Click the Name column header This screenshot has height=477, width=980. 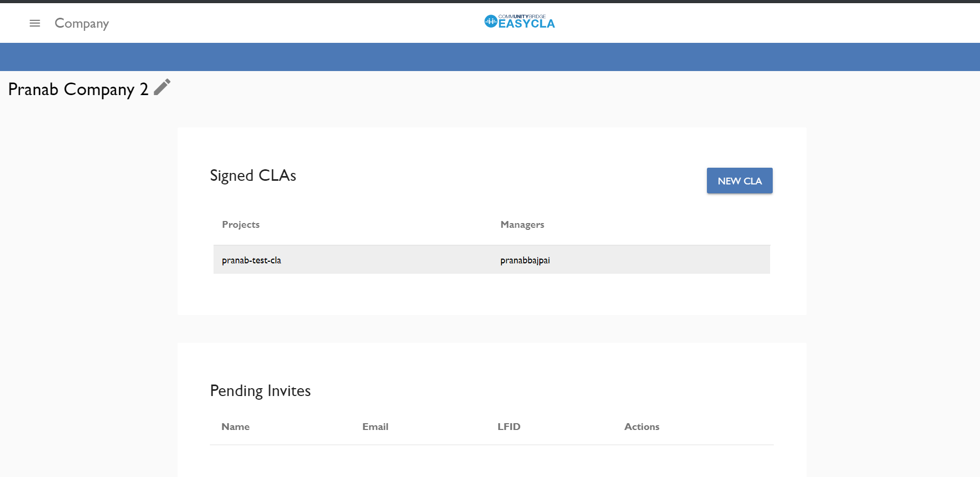(235, 427)
